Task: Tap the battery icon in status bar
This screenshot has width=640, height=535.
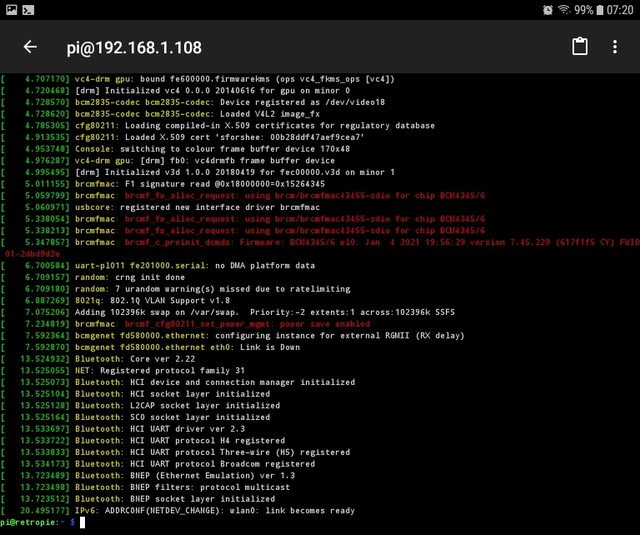Action: click(600, 10)
